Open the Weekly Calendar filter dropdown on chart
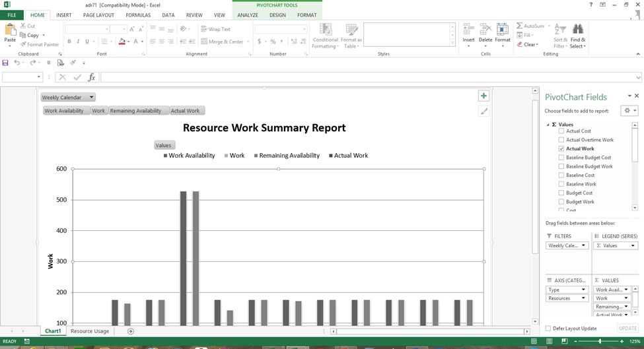The image size is (644, 349). click(x=91, y=97)
